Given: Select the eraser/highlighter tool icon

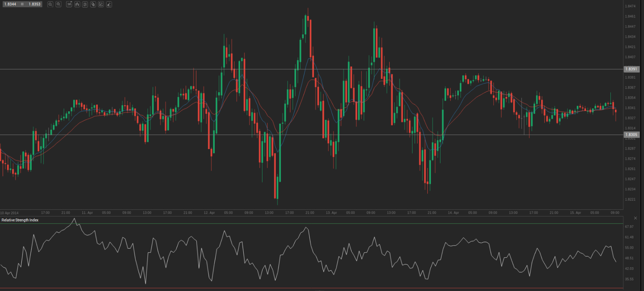Looking at the screenshot, I should 109,4.
